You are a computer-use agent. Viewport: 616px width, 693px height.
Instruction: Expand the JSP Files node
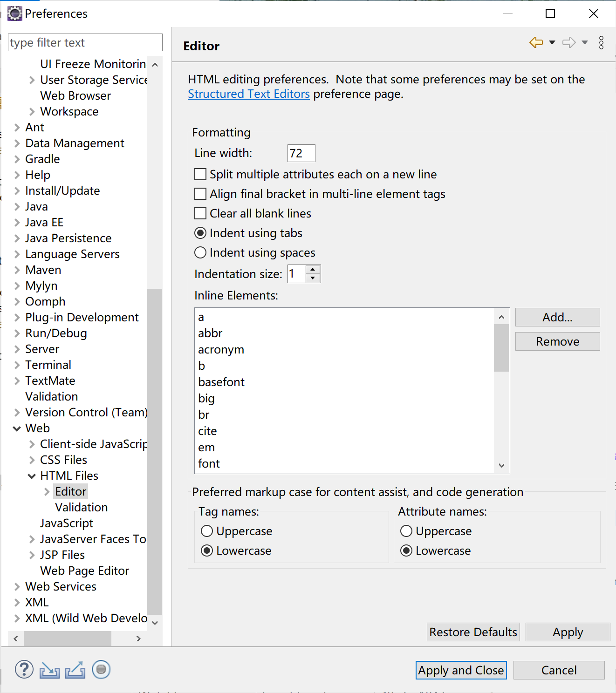[x=32, y=555]
